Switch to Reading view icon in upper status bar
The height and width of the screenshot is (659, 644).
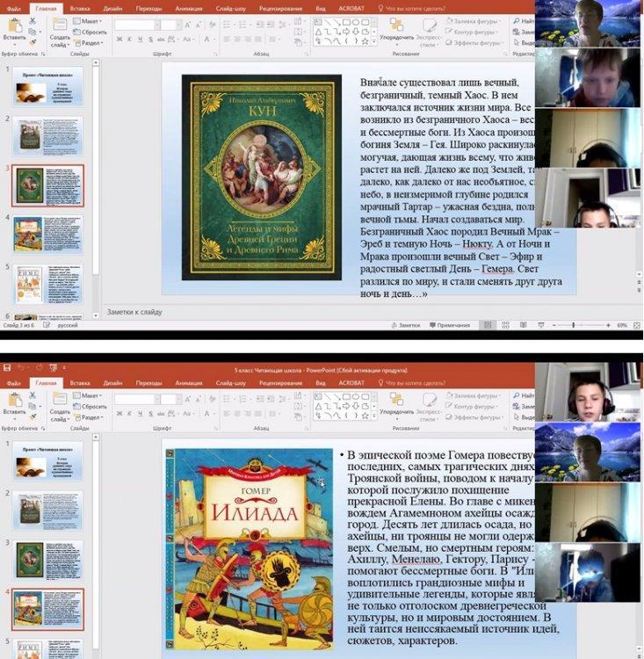click(x=524, y=325)
